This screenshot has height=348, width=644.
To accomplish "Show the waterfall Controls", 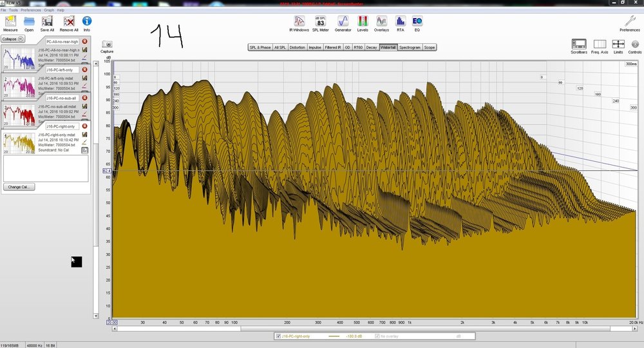I will [x=634, y=46].
